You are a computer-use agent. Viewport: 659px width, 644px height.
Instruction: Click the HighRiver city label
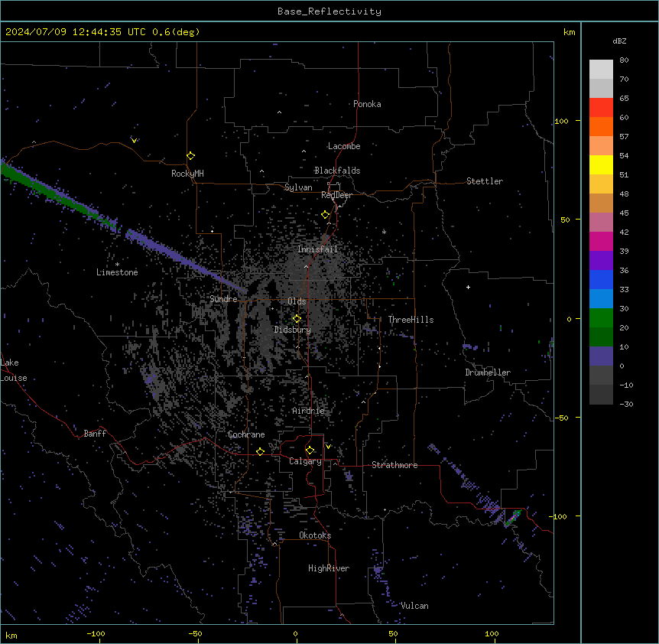(329, 568)
